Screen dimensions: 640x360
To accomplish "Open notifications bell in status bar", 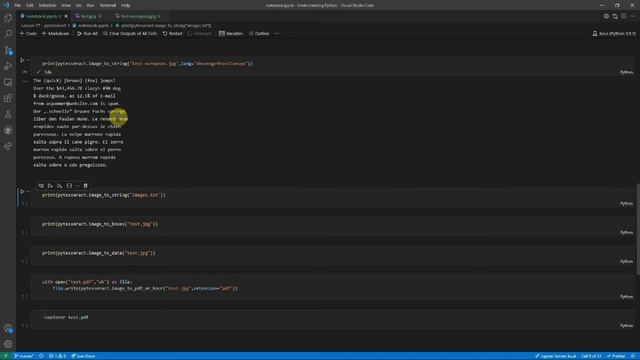I will click(x=633, y=356).
